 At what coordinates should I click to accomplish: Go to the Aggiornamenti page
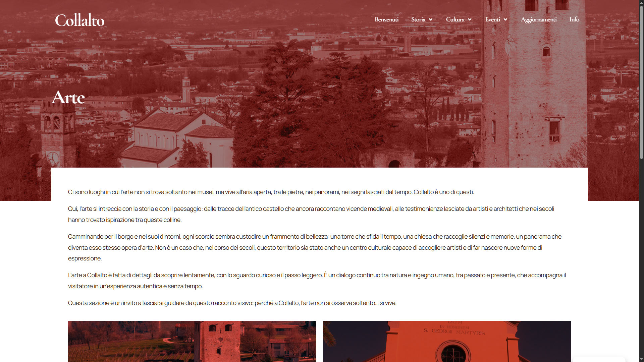pos(538,19)
